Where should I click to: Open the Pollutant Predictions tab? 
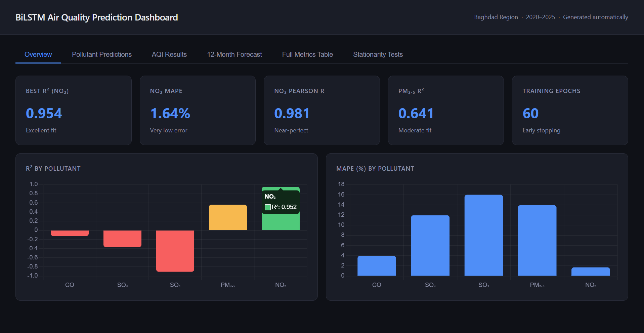click(x=102, y=54)
